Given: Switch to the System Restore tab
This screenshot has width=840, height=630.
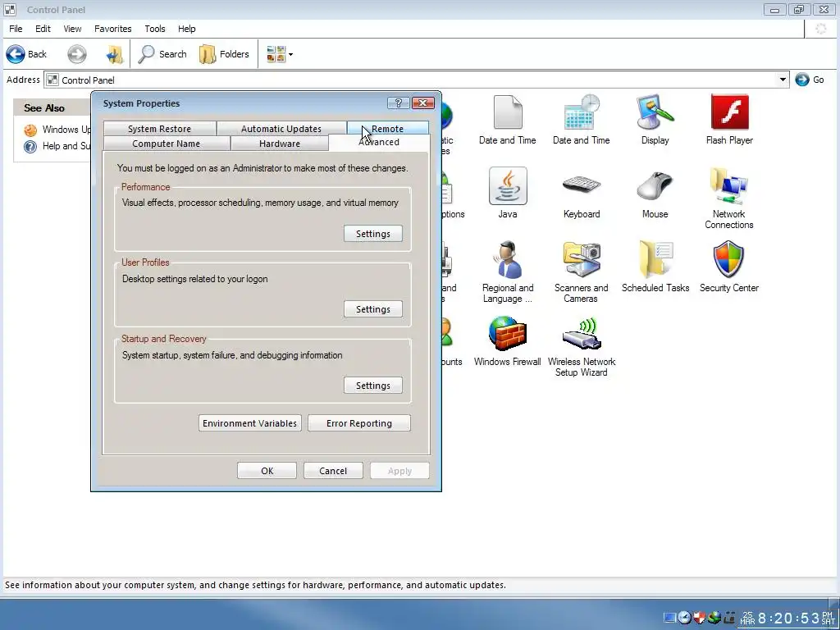Looking at the screenshot, I should (x=160, y=129).
